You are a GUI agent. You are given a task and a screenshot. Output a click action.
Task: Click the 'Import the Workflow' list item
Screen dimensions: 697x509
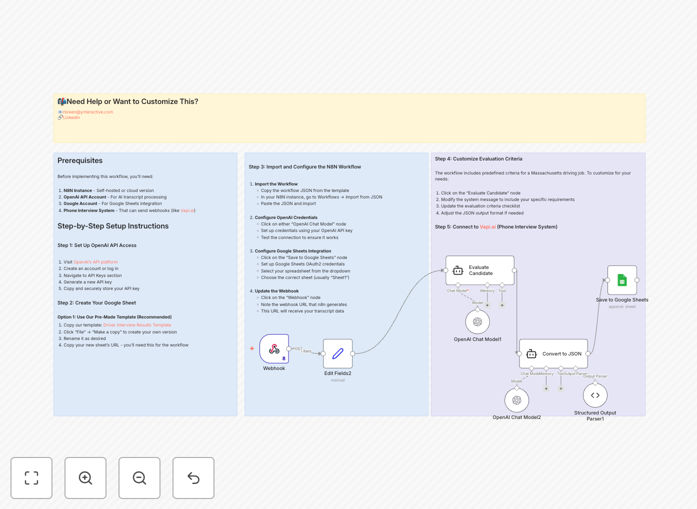point(276,184)
